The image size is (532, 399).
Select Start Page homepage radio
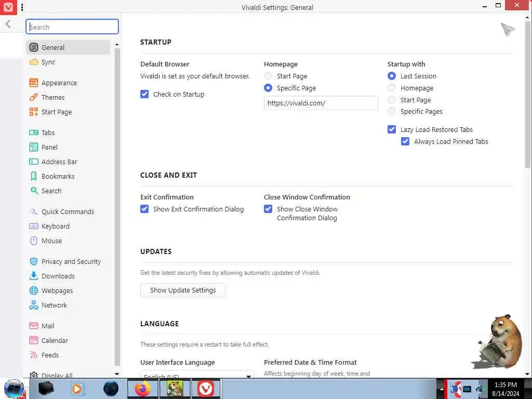pos(268,76)
